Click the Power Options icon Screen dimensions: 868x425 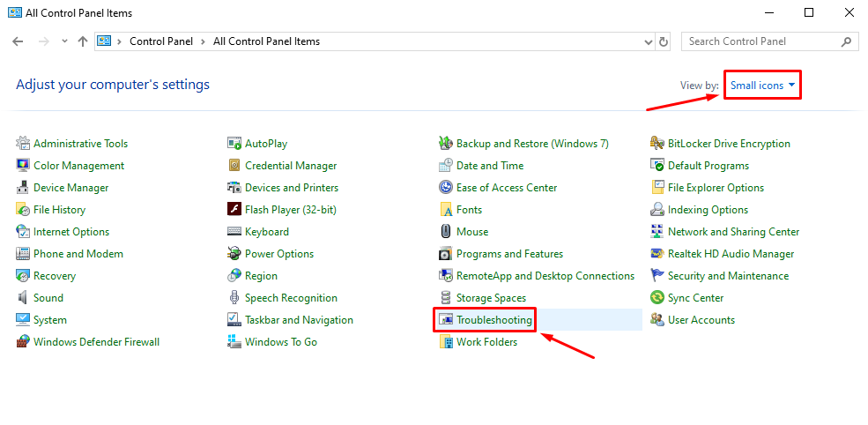click(234, 254)
